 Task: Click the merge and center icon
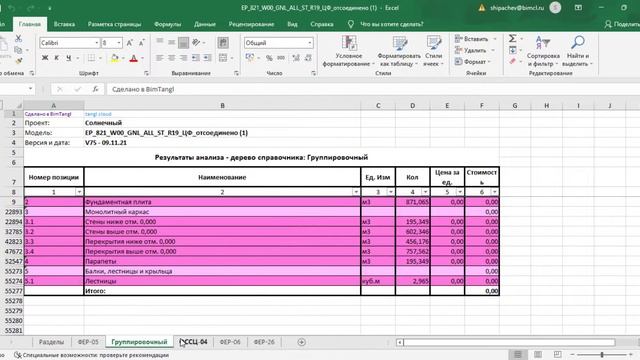coord(223,58)
